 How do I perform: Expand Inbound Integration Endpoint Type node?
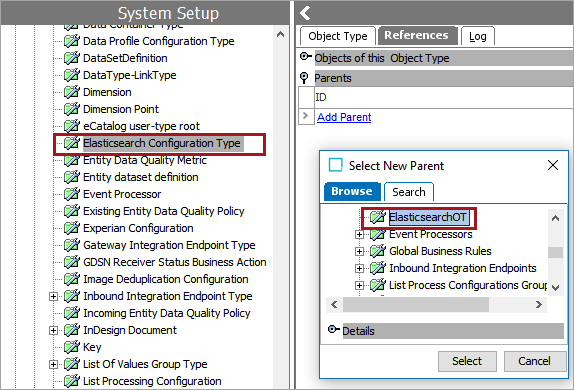click(53, 296)
